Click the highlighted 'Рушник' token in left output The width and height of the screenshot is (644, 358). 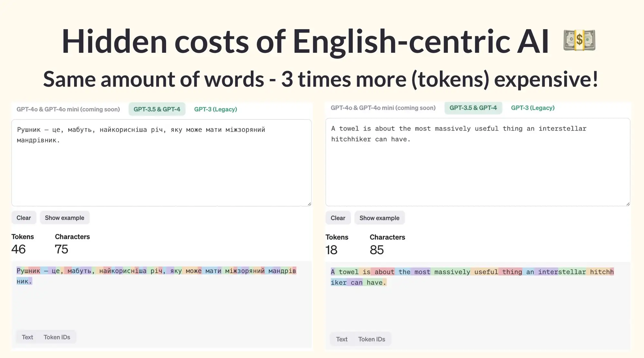(x=29, y=271)
